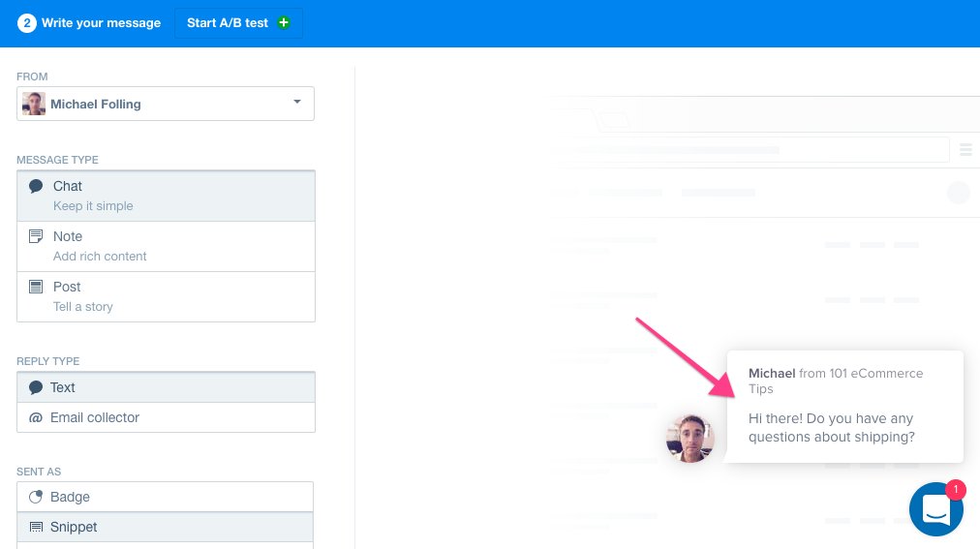This screenshot has height=549, width=980.
Task: Click the Chat speech bubble icon
Action: 36,186
